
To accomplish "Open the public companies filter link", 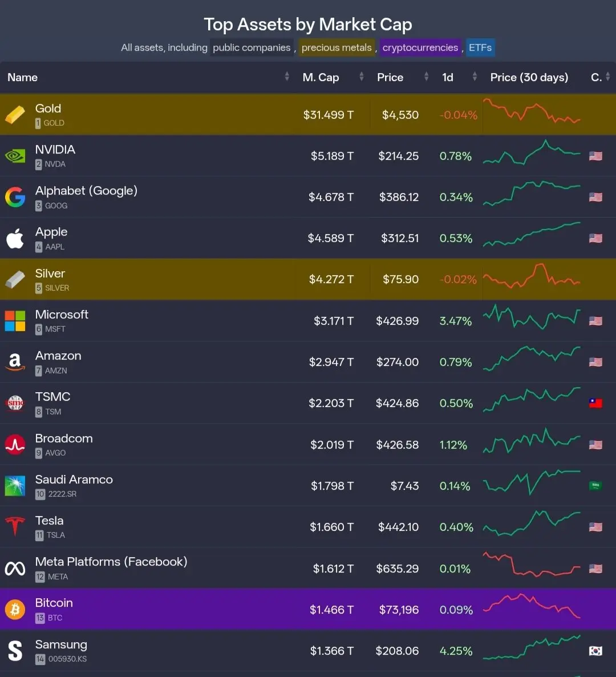I will coord(252,47).
